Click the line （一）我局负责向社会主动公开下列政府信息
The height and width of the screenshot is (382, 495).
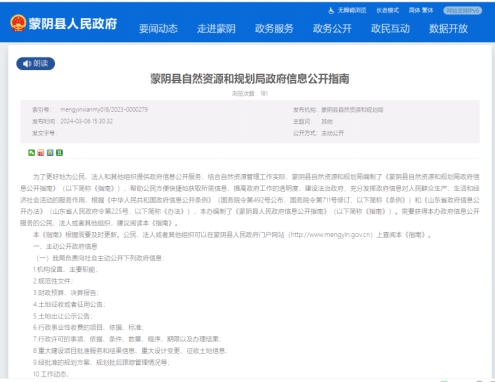click(x=99, y=258)
